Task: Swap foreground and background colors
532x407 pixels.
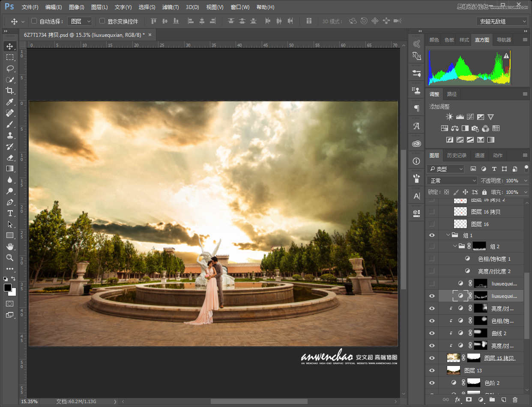Action: [x=14, y=279]
